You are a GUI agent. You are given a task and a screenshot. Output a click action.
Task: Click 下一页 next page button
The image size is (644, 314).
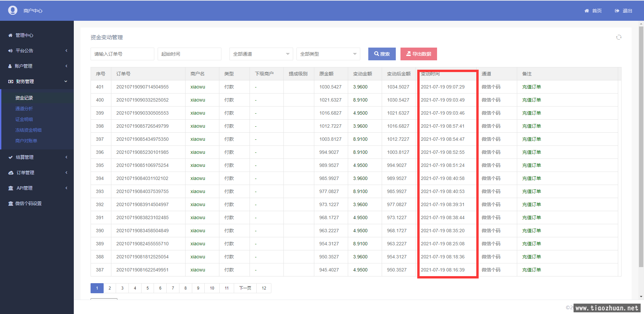tap(245, 288)
